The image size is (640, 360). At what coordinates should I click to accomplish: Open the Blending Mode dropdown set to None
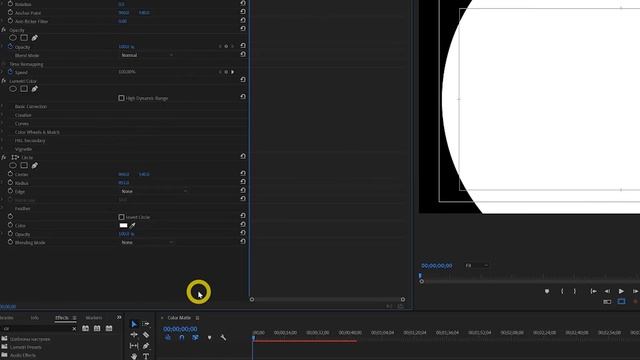pyautogui.click(x=147, y=242)
